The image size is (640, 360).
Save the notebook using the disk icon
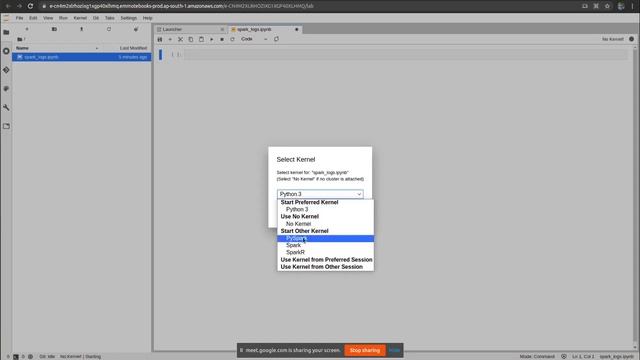[160, 39]
